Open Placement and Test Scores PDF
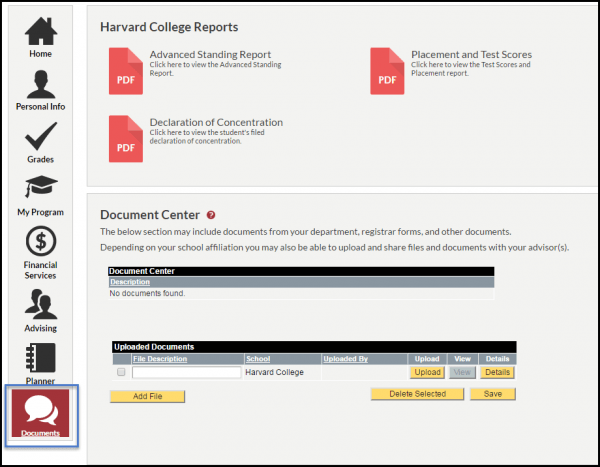Screen dimensions: 600x467 coord(387,70)
